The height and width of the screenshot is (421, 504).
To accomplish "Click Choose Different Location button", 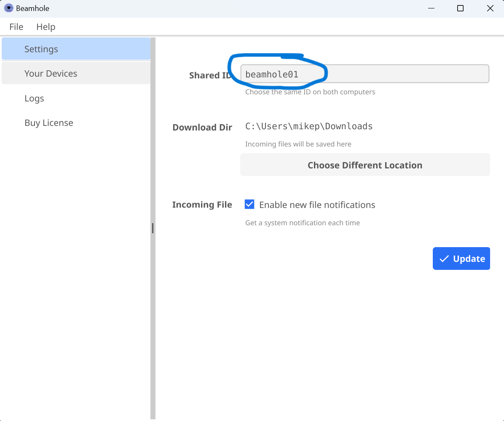I will 365,165.
